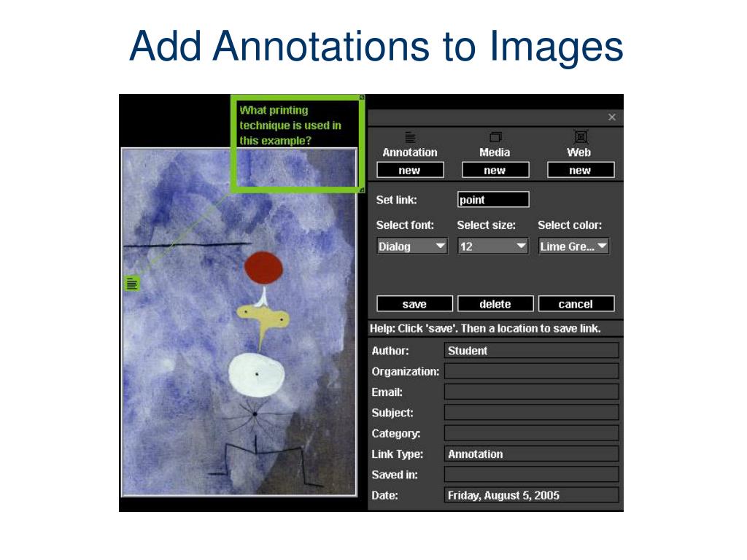
Task: Click the Link Type field showing Annotation
Action: (532, 454)
